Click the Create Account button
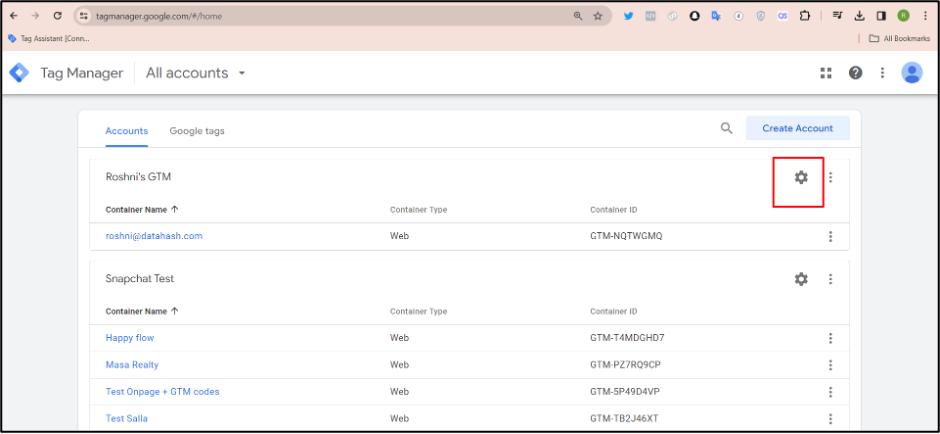 pos(797,128)
